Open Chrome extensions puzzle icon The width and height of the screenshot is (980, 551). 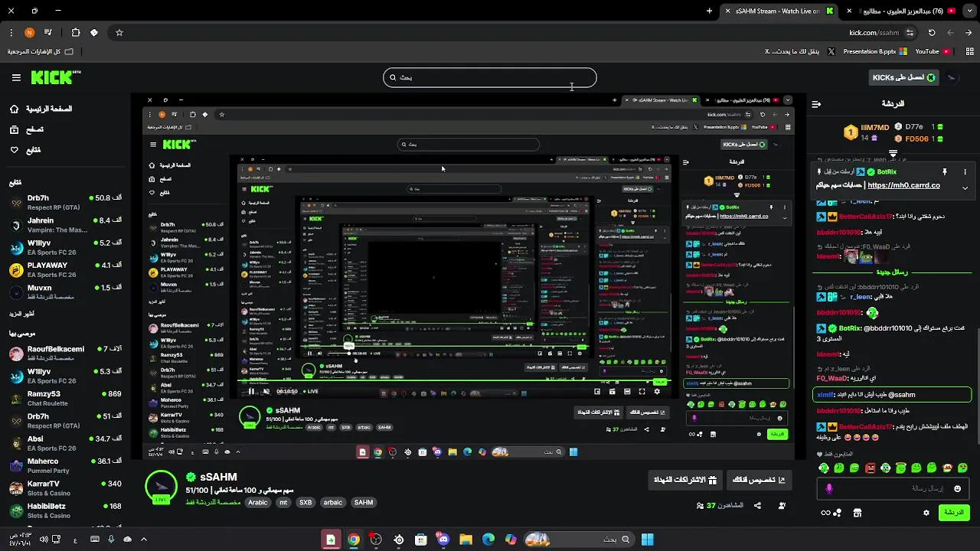(75, 33)
